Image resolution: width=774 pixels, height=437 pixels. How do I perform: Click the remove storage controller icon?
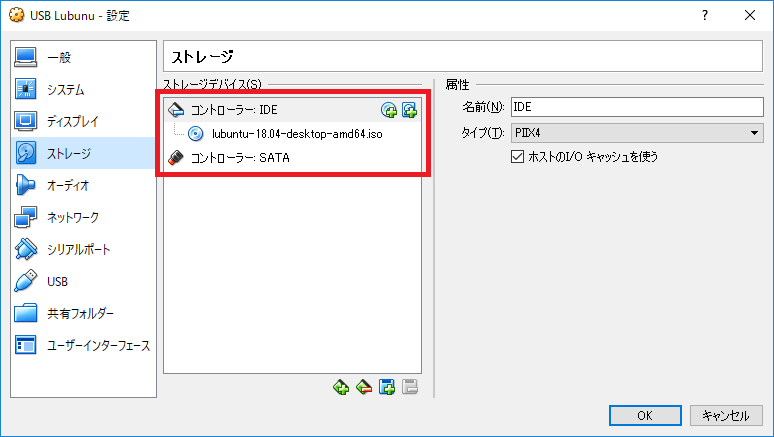tap(364, 387)
